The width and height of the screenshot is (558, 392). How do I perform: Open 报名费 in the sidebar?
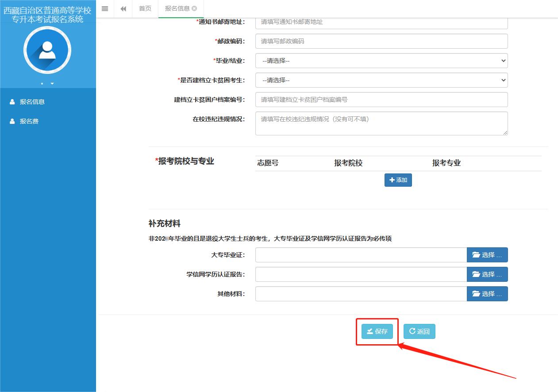[29, 121]
